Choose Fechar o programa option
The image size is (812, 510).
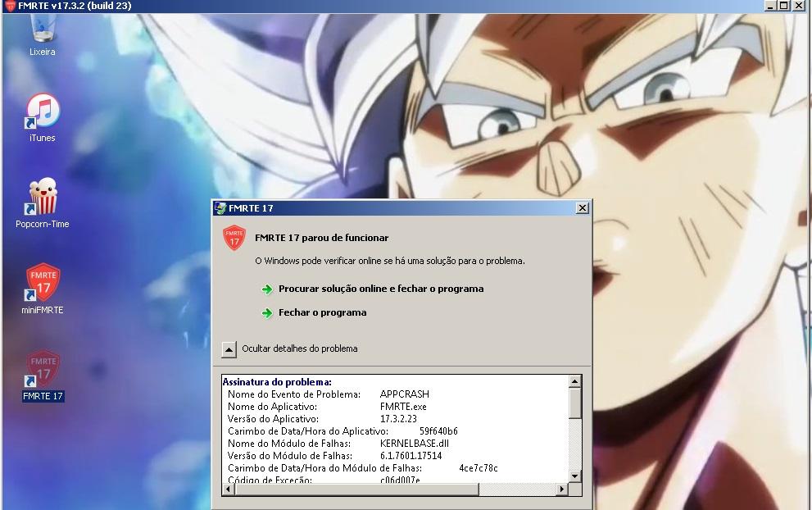point(322,312)
